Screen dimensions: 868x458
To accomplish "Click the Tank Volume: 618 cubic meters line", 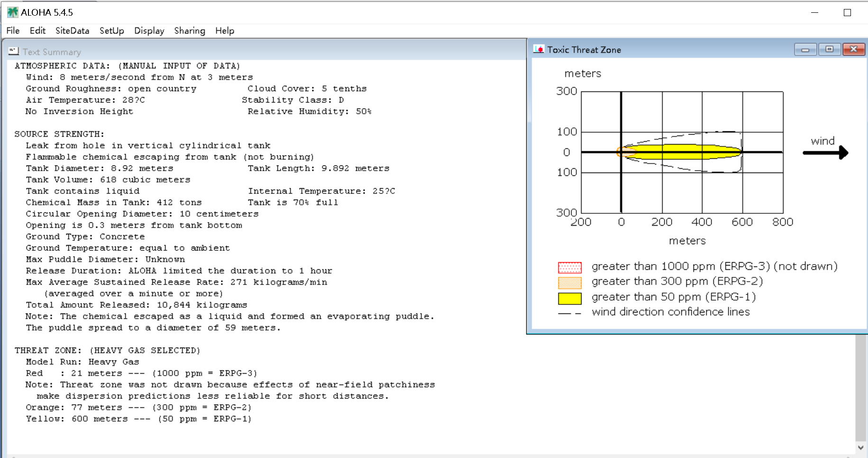I will (108, 180).
